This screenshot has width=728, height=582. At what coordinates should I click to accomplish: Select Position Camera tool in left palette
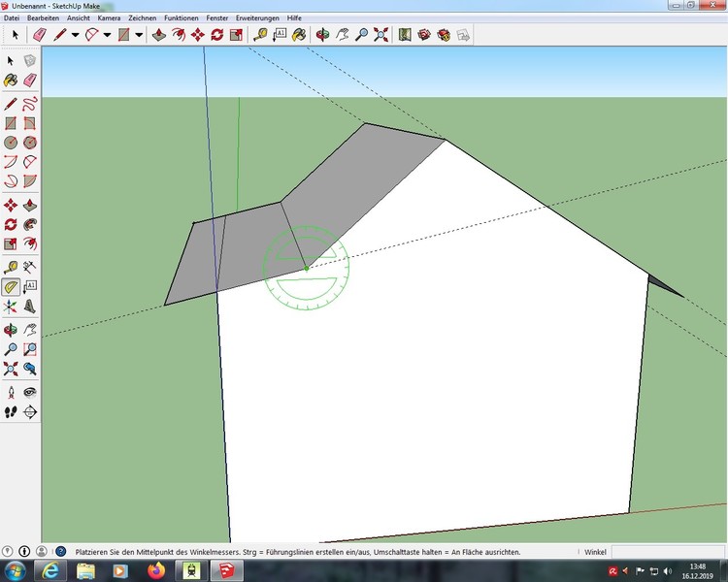pos(11,393)
